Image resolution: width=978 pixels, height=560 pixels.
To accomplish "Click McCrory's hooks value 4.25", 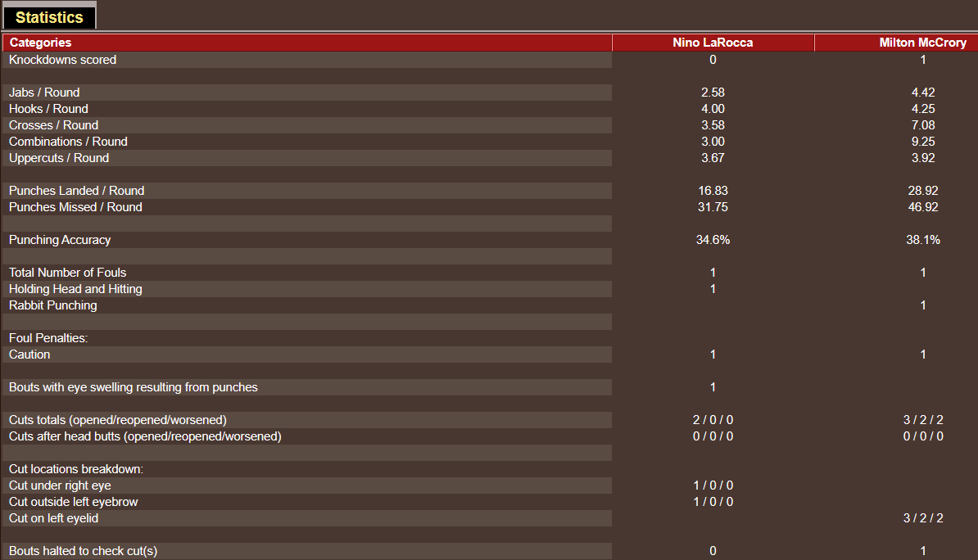I will click(x=923, y=109).
